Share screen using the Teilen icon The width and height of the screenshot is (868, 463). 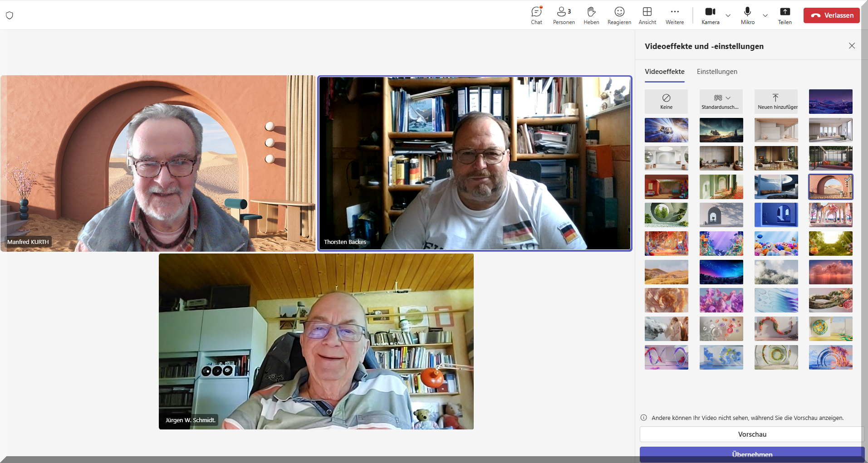pos(785,15)
